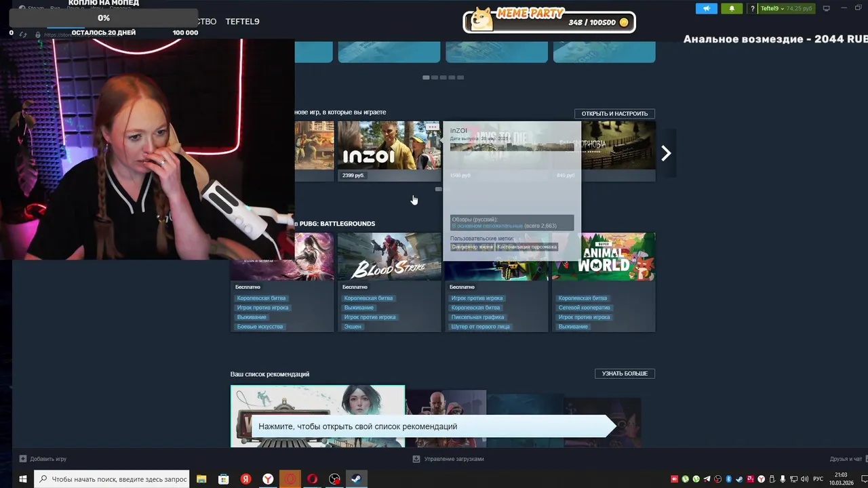Open the volume speaker tray icon
This screenshot has width=868, height=488.
tap(804, 479)
